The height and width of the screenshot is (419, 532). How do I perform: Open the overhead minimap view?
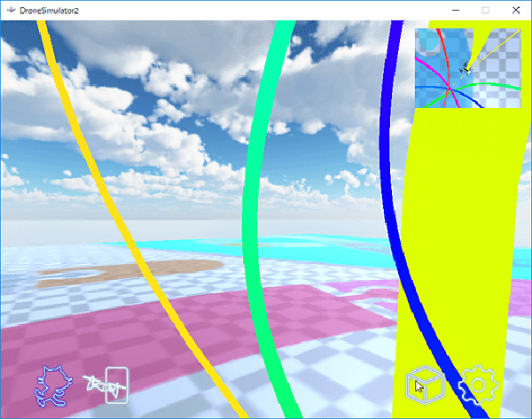point(468,68)
